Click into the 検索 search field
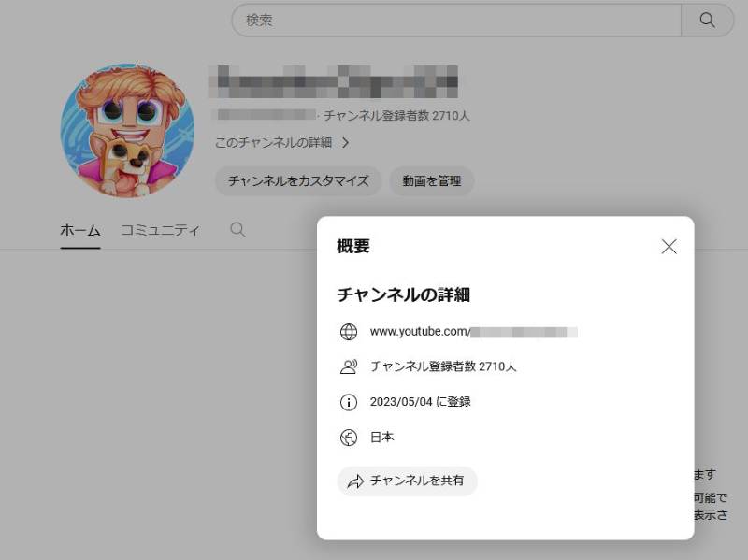748x560 pixels. (x=456, y=20)
